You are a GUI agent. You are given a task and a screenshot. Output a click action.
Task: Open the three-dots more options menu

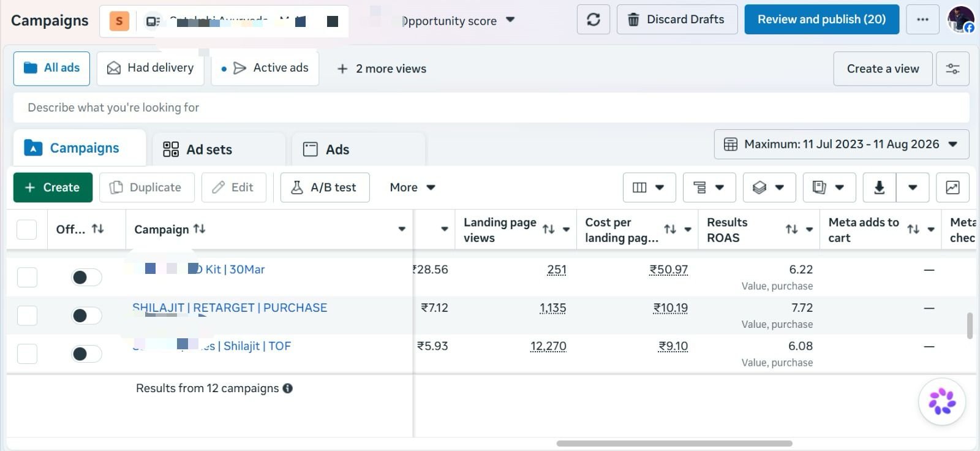(922, 20)
